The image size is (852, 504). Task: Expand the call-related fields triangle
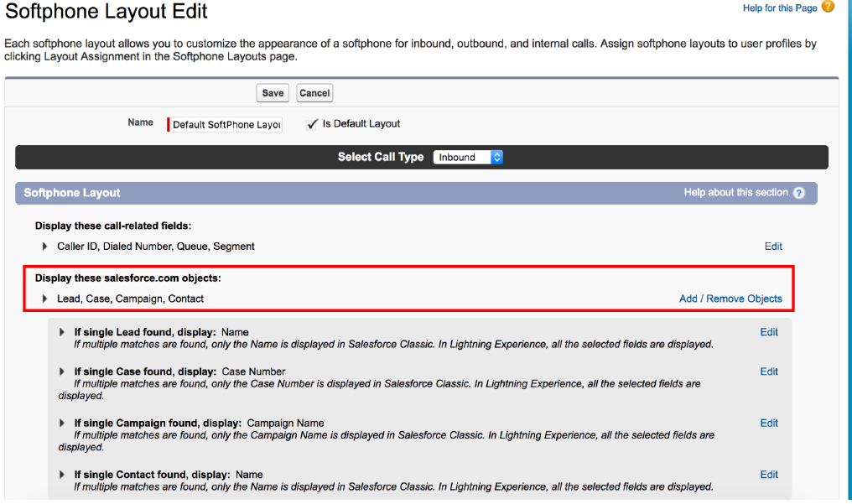45,247
